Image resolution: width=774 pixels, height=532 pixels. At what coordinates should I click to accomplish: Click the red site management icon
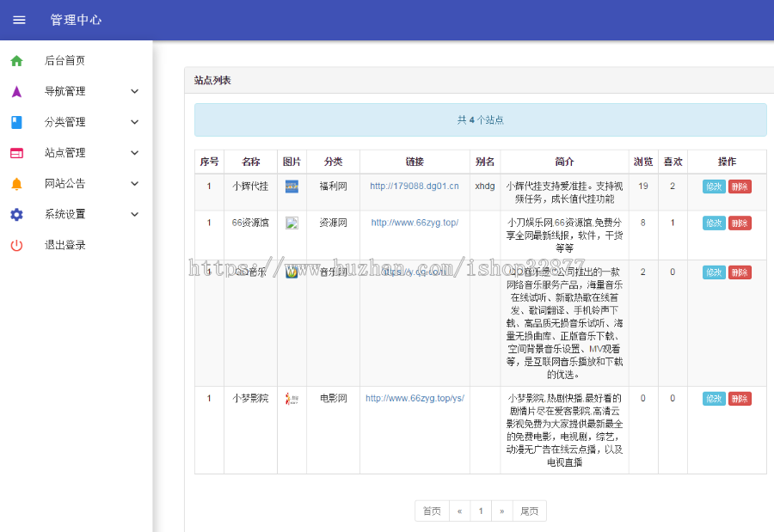(x=17, y=153)
